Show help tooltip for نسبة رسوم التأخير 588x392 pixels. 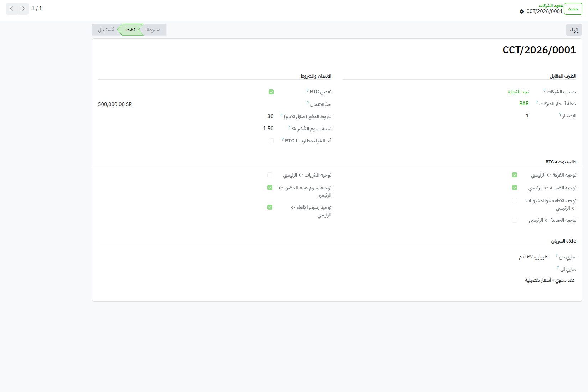click(289, 127)
